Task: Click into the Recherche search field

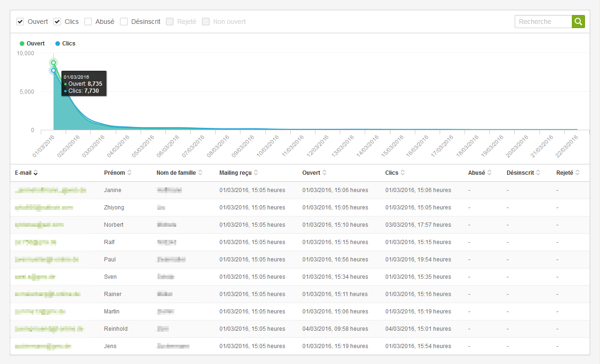Action: pos(543,22)
